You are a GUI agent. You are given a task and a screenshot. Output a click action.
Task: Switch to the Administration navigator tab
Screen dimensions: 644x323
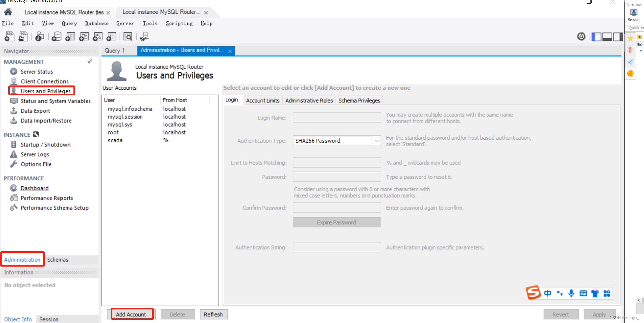[22, 259]
